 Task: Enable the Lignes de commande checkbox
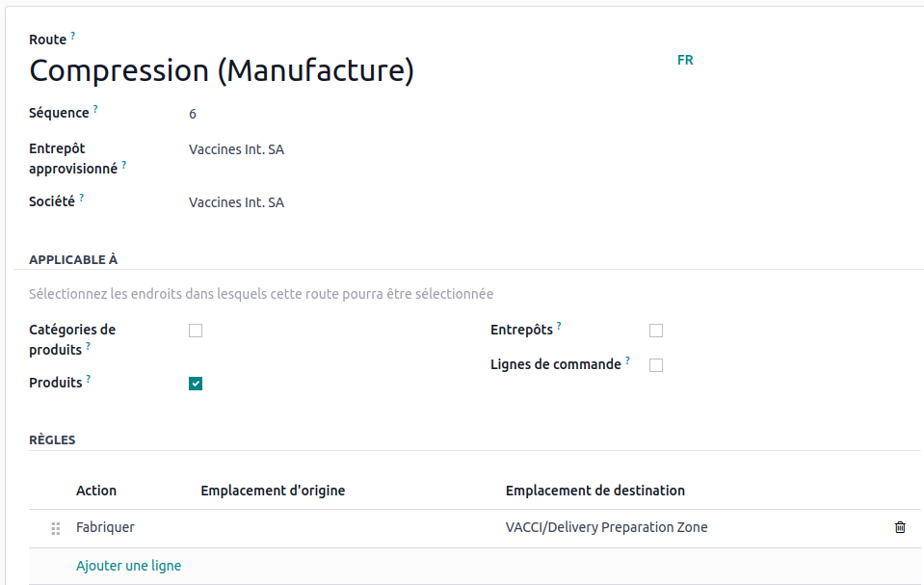[656, 365]
